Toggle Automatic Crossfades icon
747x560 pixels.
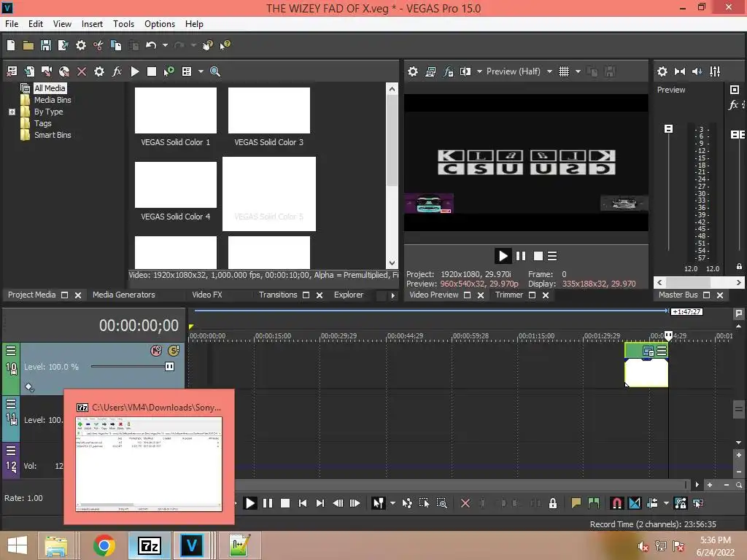pyautogui.click(x=635, y=503)
